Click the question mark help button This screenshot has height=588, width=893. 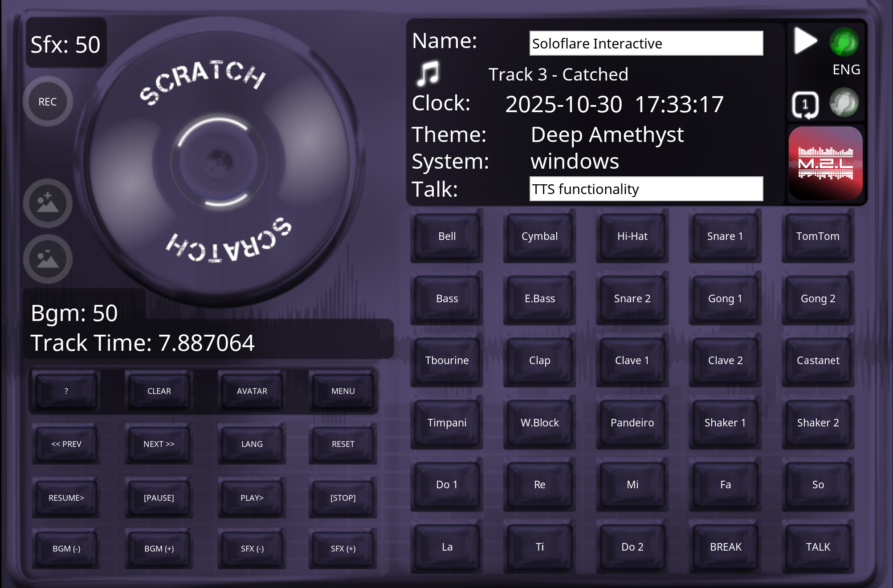pos(66,391)
